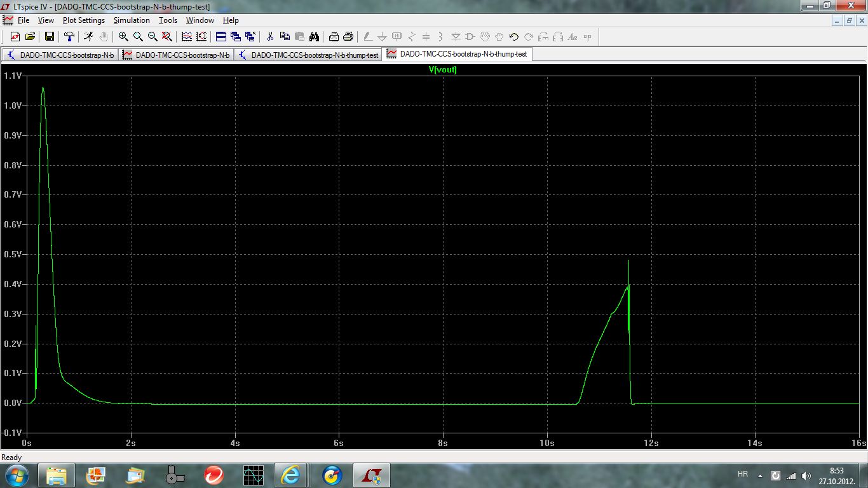Open the Simulation menu
The width and height of the screenshot is (868, 488).
(x=132, y=20)
